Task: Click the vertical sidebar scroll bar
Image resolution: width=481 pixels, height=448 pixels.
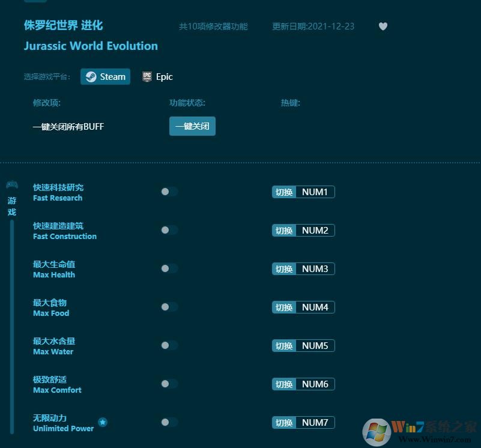Action: [x=12, y=327]
